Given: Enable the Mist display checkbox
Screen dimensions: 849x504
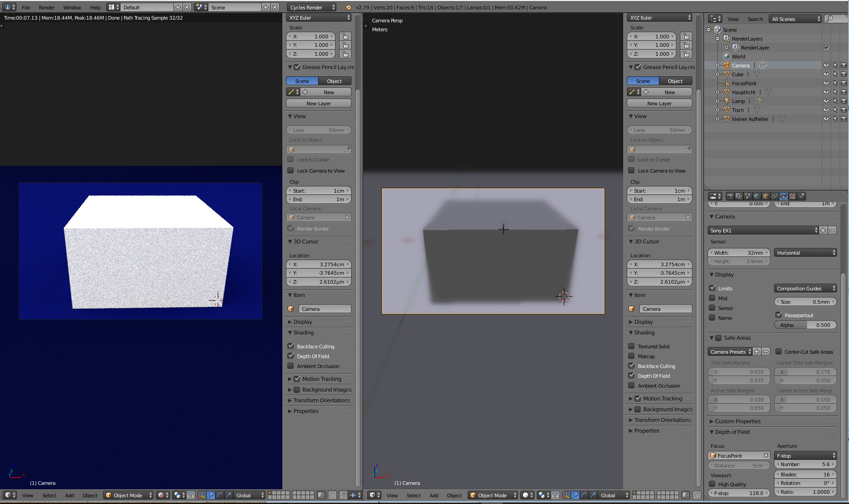Looking at the screenshot, I should 712,298.
